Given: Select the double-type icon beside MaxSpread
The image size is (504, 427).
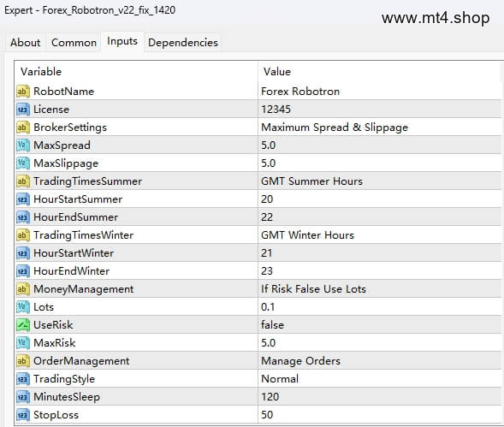Looking at the screenshot, I should 23,145.
